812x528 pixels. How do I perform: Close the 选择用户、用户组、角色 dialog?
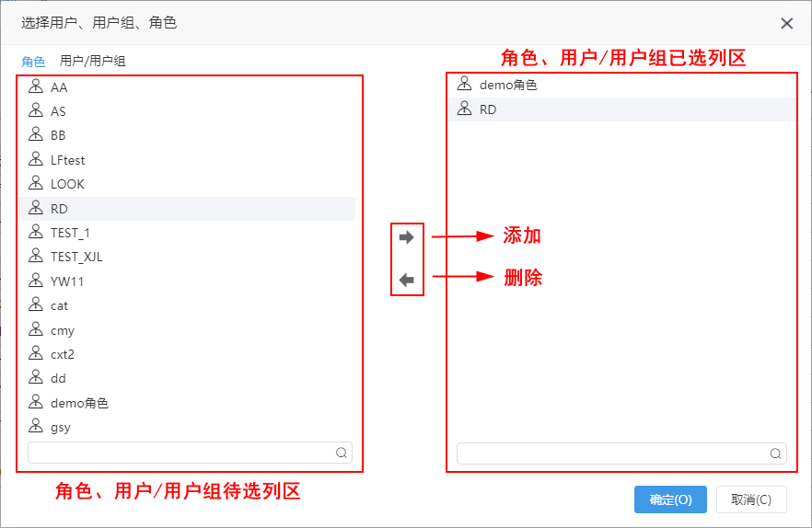coord(786,23)
